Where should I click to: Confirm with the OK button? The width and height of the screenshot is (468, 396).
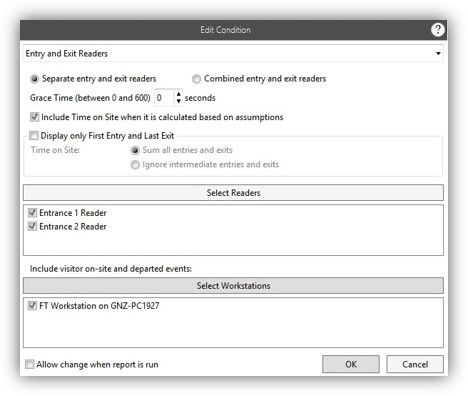point(351,364)
